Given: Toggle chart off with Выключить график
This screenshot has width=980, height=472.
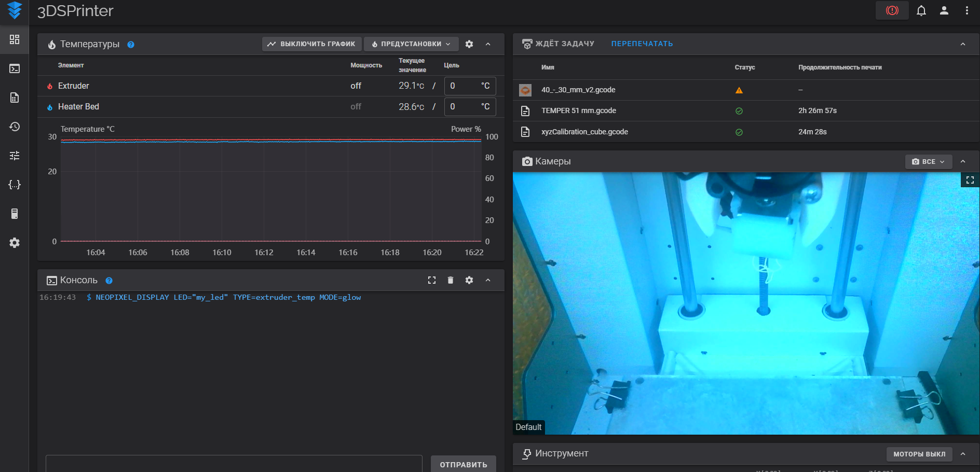Looking at the screenshot, I should coord(311,44).
